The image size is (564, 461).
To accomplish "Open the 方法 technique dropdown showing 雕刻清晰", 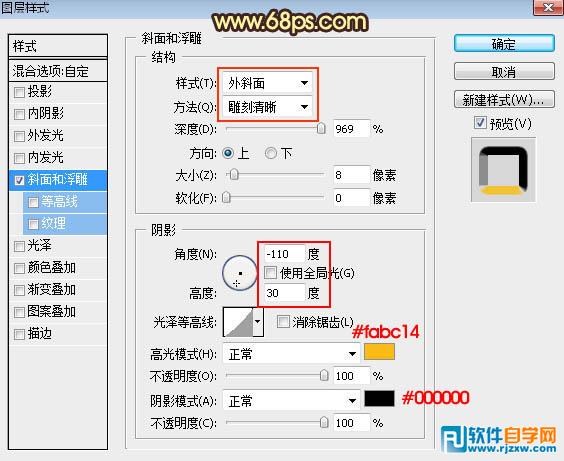I will pyautogui.click(x=267, y=106).
